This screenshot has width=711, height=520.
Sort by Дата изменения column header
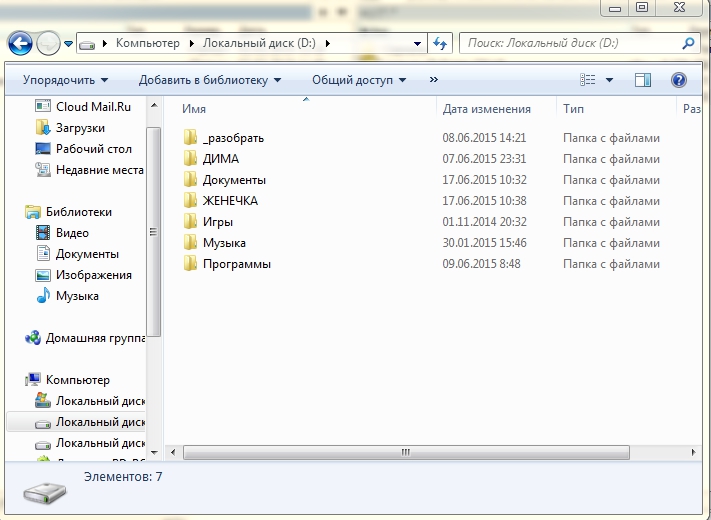click(486, 109)
